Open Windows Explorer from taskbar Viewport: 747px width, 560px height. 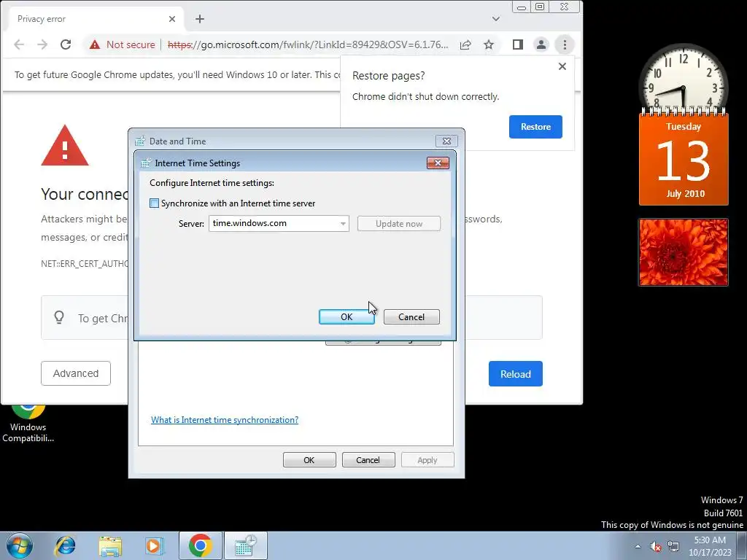coord(110,545)
